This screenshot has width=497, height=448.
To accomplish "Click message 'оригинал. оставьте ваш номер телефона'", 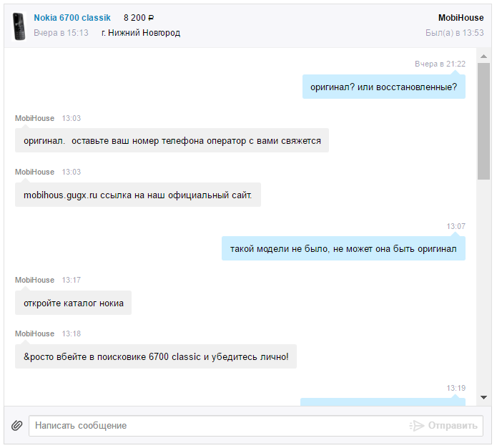I will tap(172, 140).
